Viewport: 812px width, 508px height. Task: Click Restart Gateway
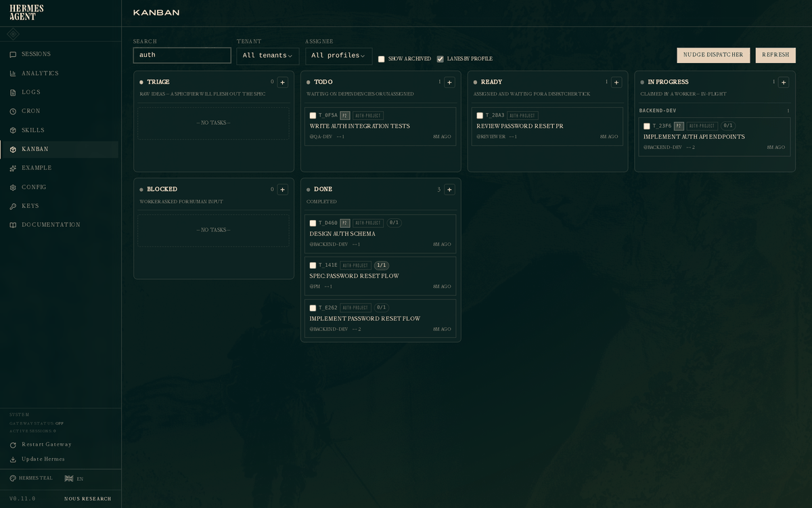[41, 444]
